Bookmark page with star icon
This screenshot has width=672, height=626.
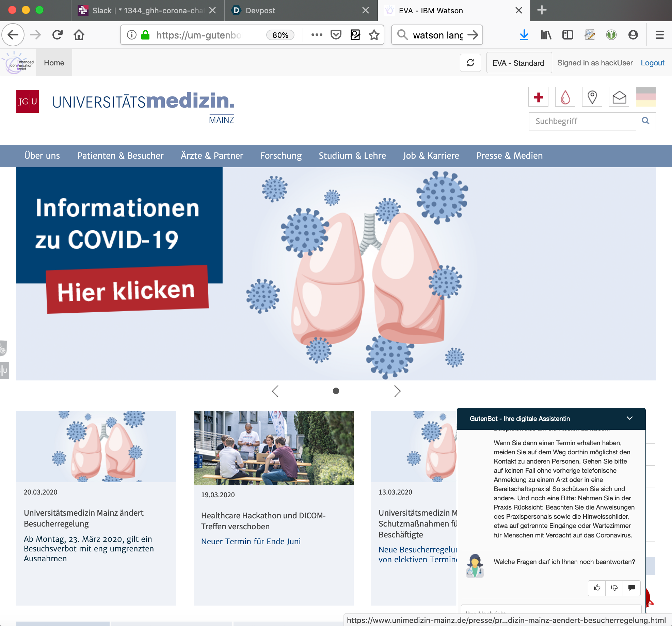pyautogui.click(x=374, y=35)
